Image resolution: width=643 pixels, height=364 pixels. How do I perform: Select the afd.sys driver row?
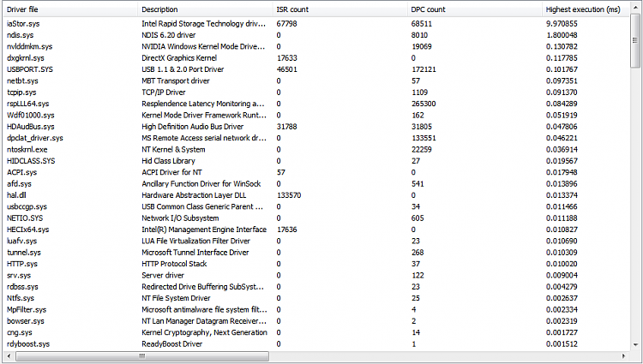(x=316, y=184)
